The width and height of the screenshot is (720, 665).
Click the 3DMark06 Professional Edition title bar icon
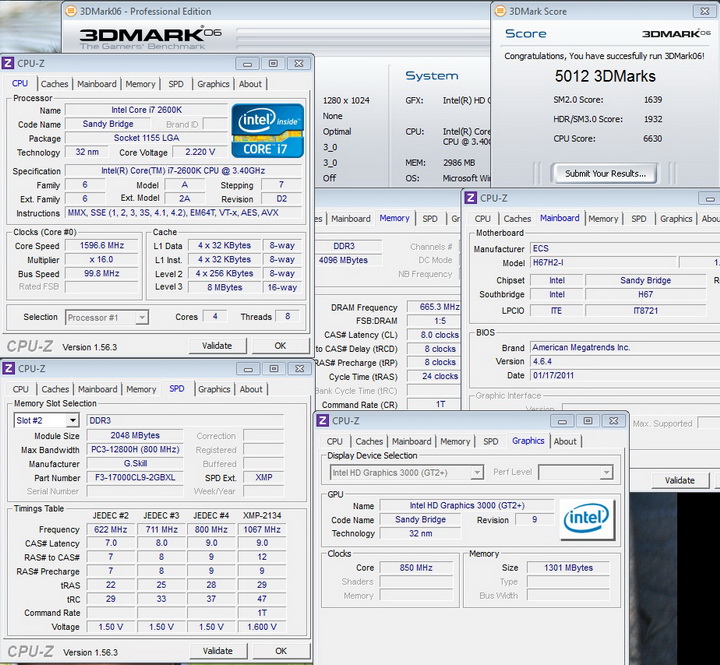(x=71, y=11)
